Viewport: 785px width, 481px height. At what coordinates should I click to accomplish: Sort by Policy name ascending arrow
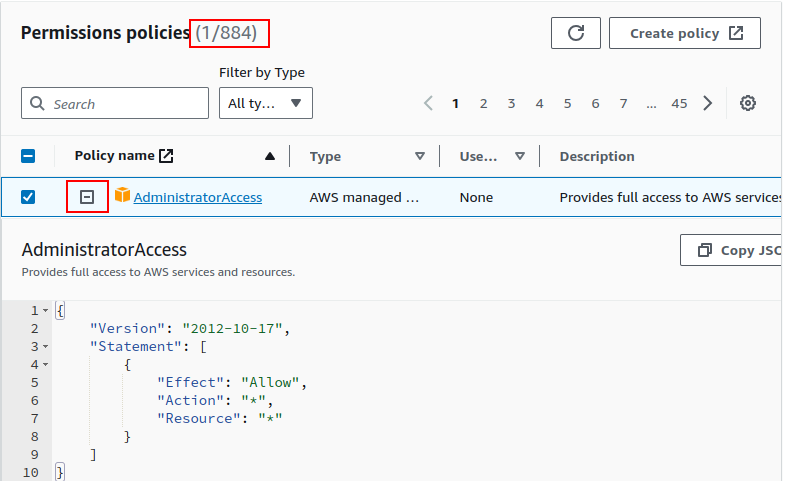click(270, 156)
